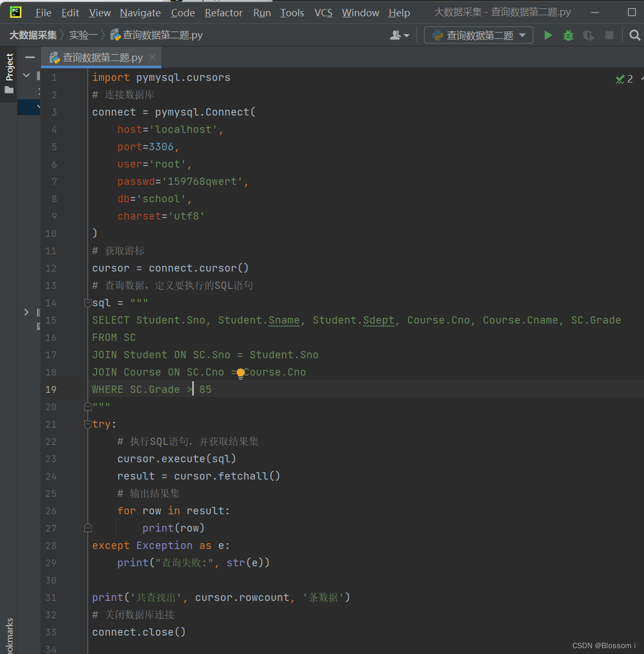The width and height of the screenshot is (644, 654).
Task: Click the yellow intention lightbulb on line 18
Action: pyautogui.click(x=241, y=373)
